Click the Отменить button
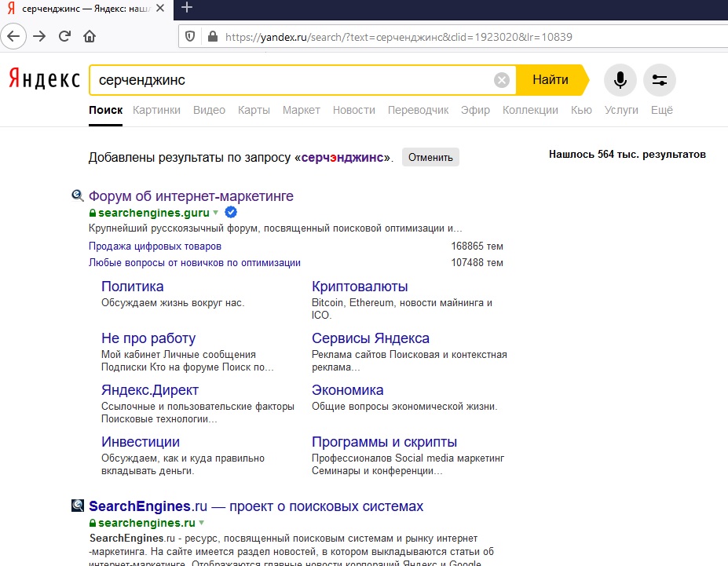The height and width of the screenshot is (566, 728). pyautogui.click(x=430, y=157)
